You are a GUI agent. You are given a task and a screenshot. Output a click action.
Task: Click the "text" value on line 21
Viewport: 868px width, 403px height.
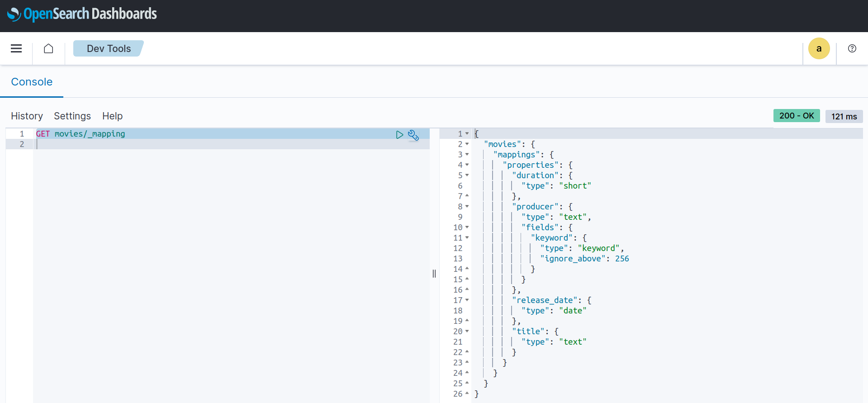[573, 342]
